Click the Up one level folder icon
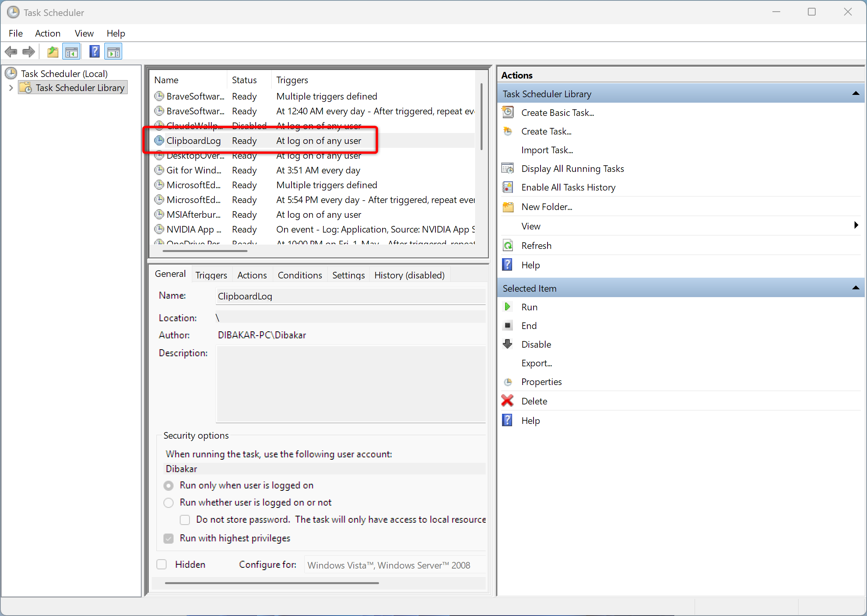Image resolution: width=867 pixels, height=616 pixels. click(53, 52)
